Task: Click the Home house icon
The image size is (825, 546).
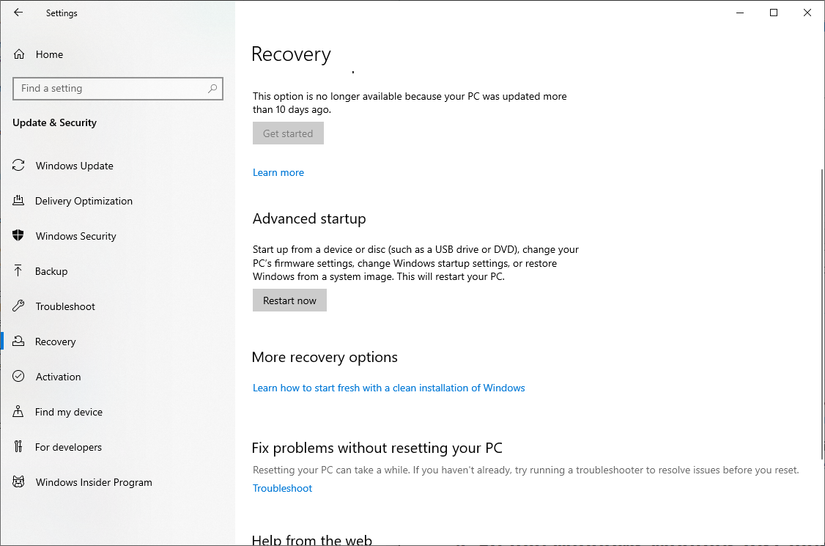Action: pyautogui.click(x=19, y=54)
